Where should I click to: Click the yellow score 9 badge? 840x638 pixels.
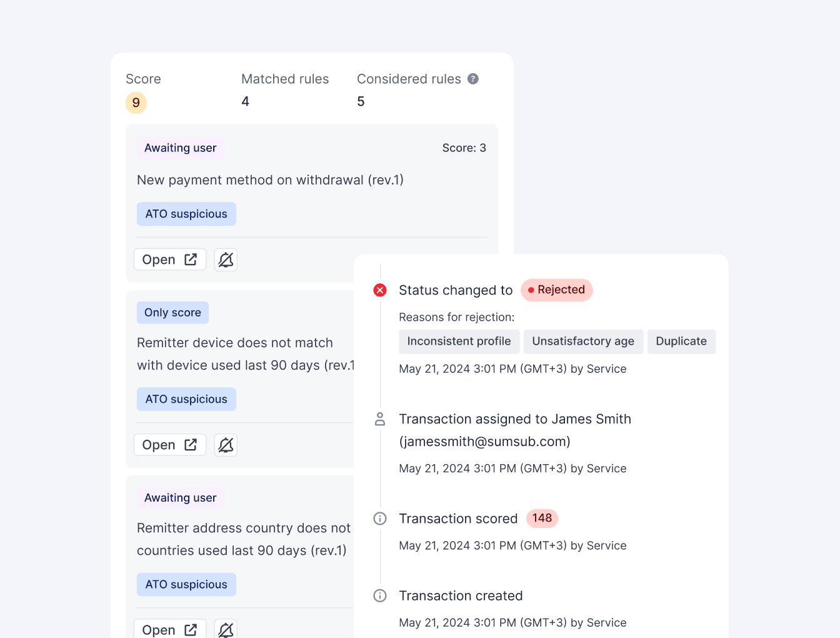136,103
